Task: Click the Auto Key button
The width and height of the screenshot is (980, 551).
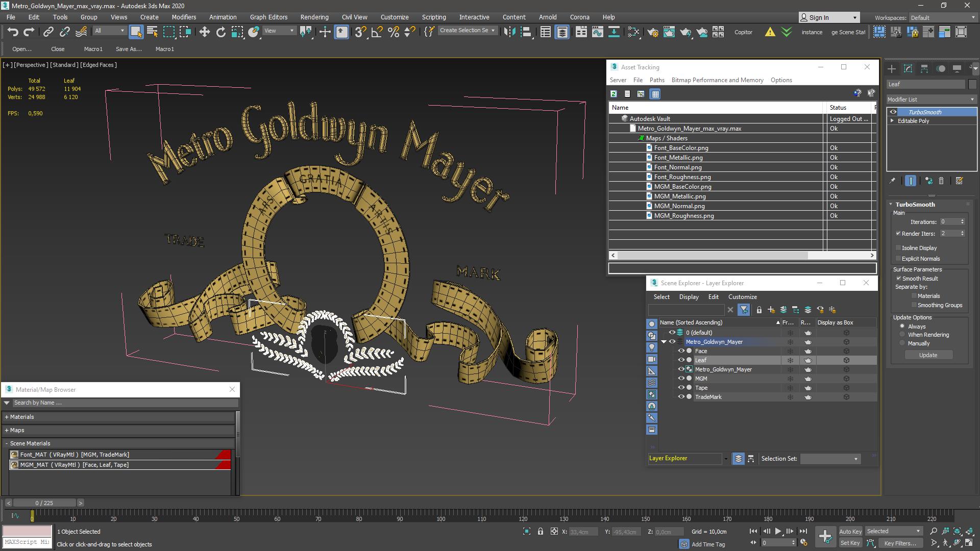Action: pyautogui.click(x=850, y=532)
